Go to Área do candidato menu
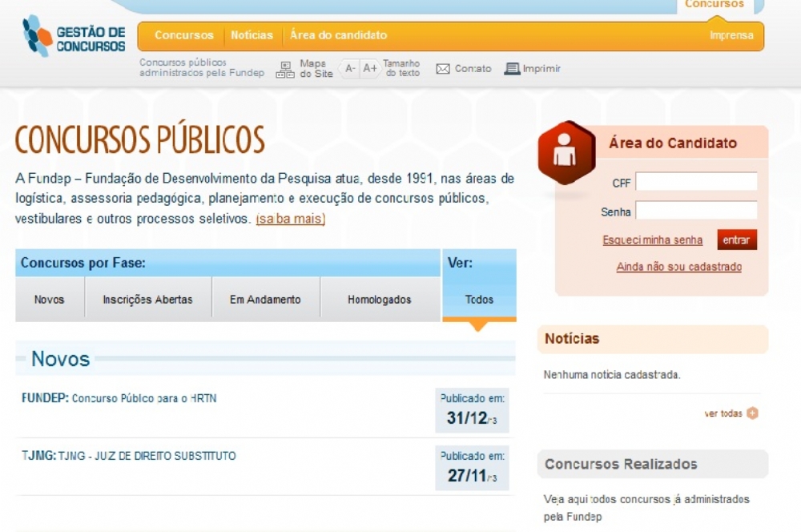801x532 pixels. click(x=338, y=35)
